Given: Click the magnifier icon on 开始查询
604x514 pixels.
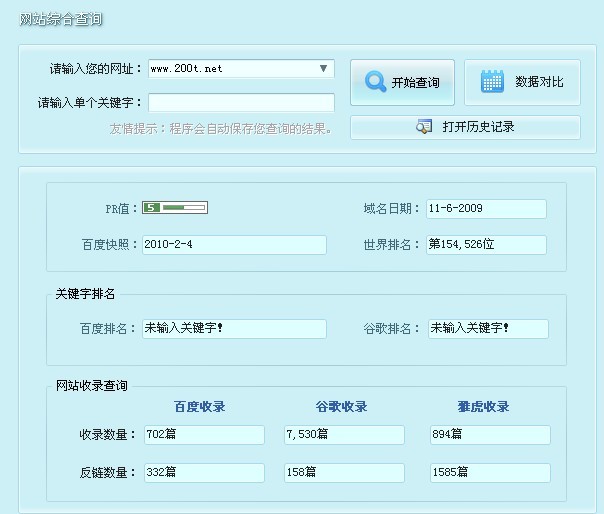Looking at the screenshot, I should click(375, 81).
